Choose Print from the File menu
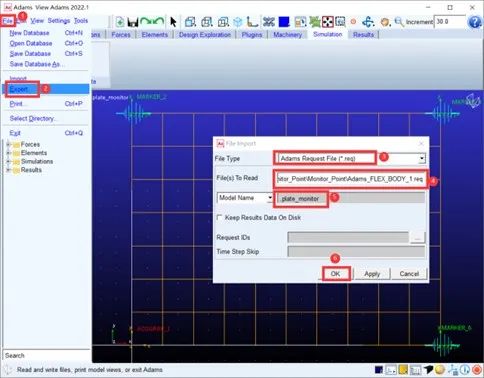The image size is (484, 378). point(46,104)
